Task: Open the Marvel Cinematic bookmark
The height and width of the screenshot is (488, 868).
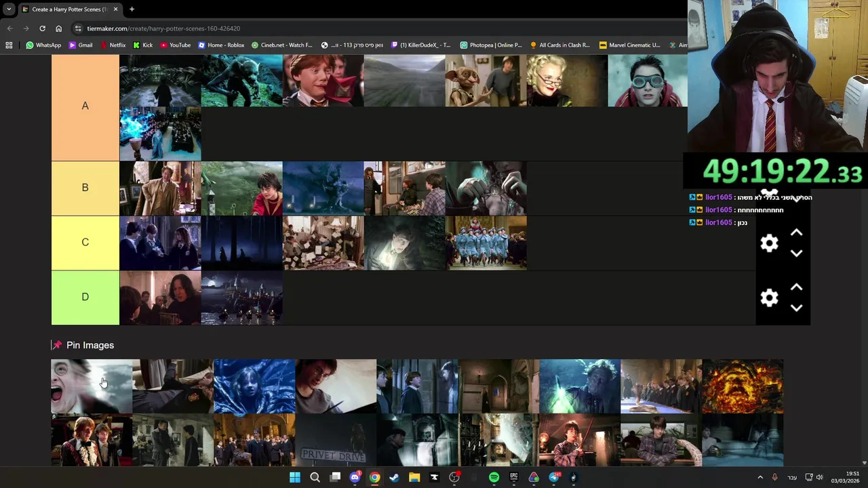Action: tap(630, 45)
